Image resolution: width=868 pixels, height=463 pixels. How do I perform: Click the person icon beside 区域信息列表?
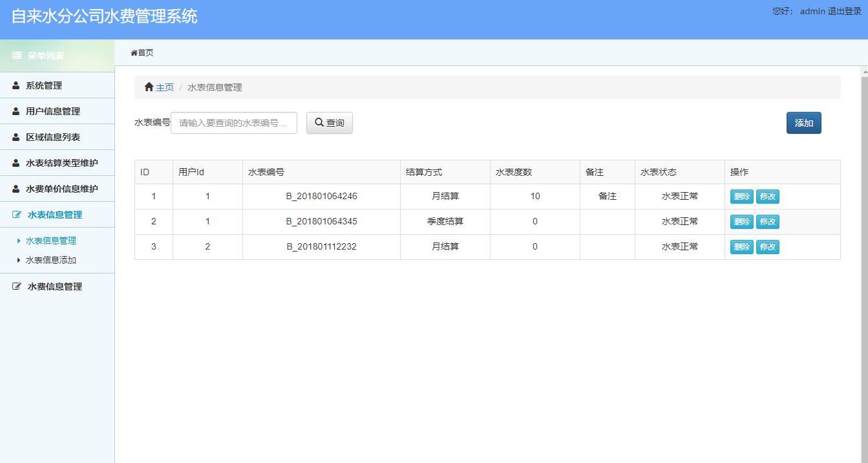click(x=16, y=136)
